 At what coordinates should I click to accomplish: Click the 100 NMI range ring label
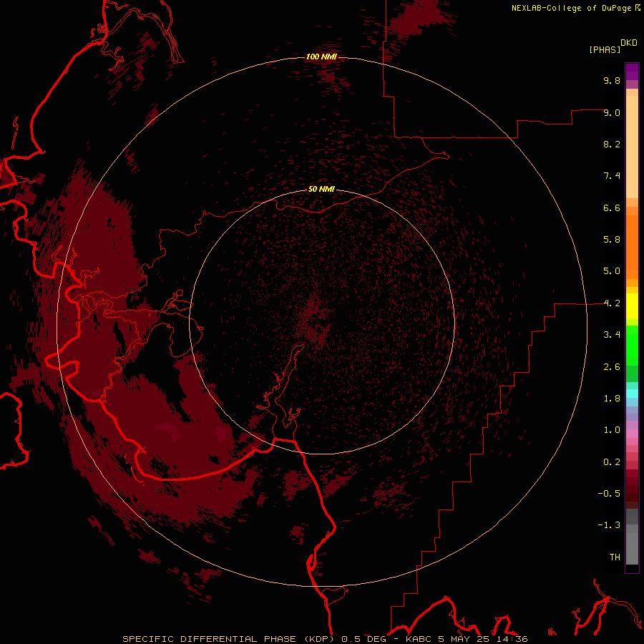click(x=321, y=57)
